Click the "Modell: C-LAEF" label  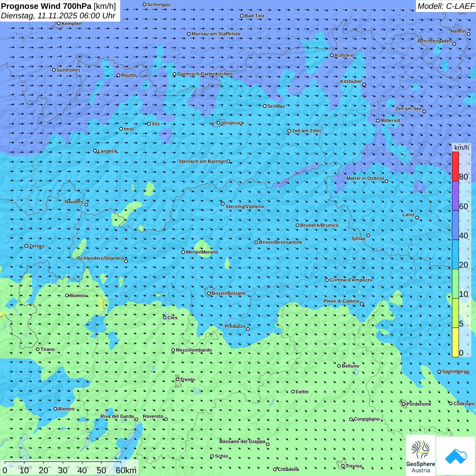point(446,6)
